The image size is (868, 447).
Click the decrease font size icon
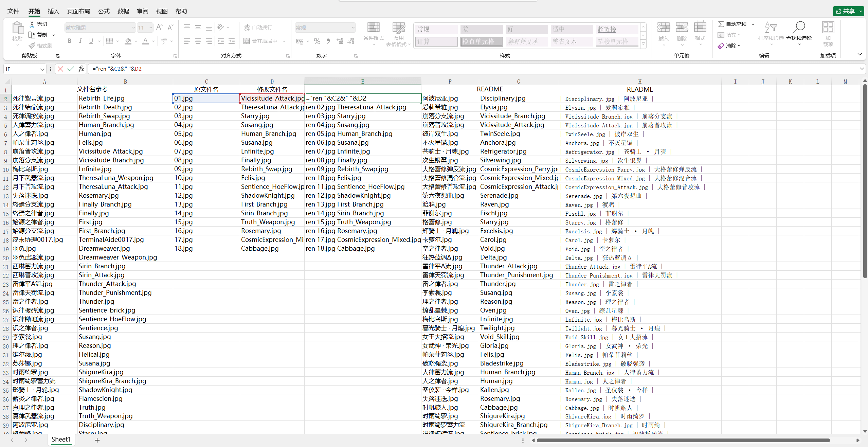click(170, 28)
